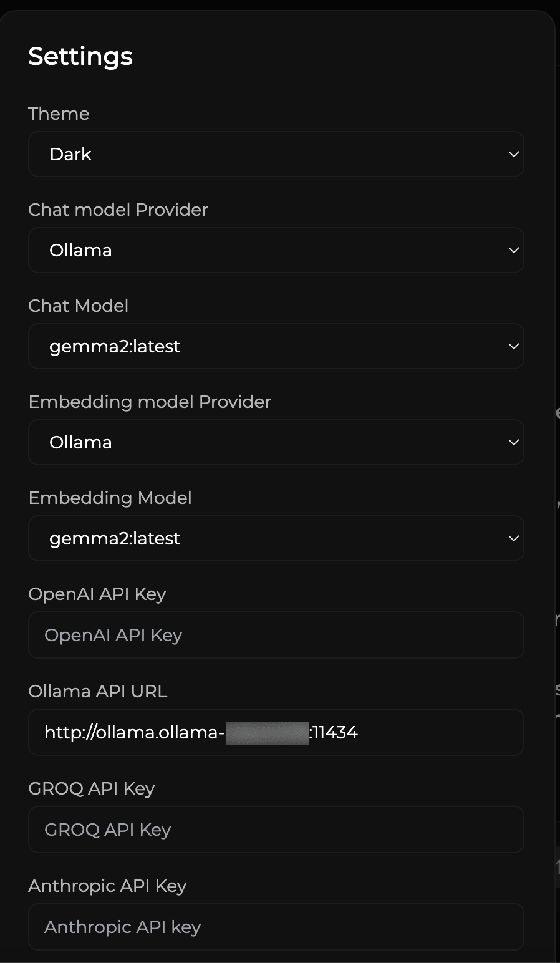Click the Embedding Model label
560x963 pixels.
click(x=110, y=498)
